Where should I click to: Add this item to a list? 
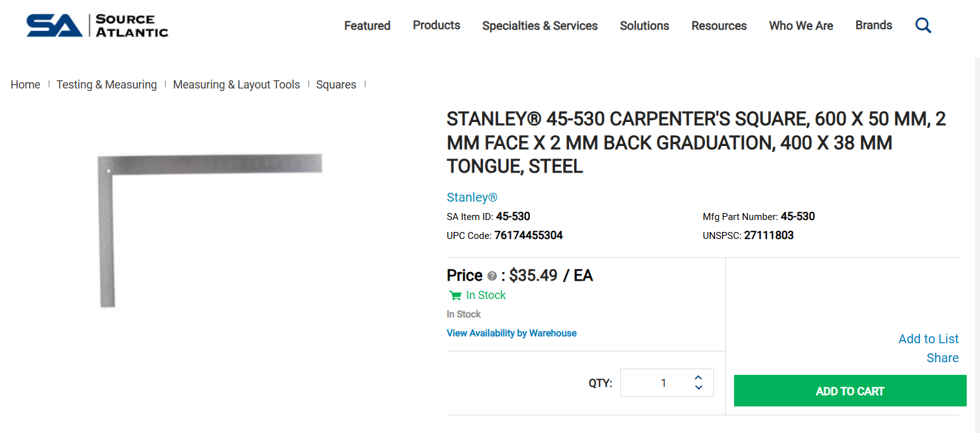tap(928, 339)
